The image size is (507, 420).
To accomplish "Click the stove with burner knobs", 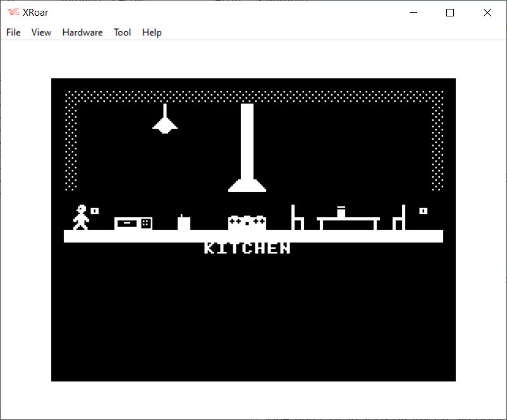I will coord(247,222).
